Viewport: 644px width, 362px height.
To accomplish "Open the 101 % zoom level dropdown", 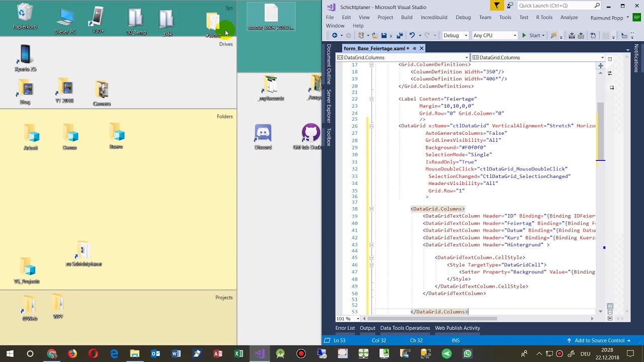I will point(348,319).
